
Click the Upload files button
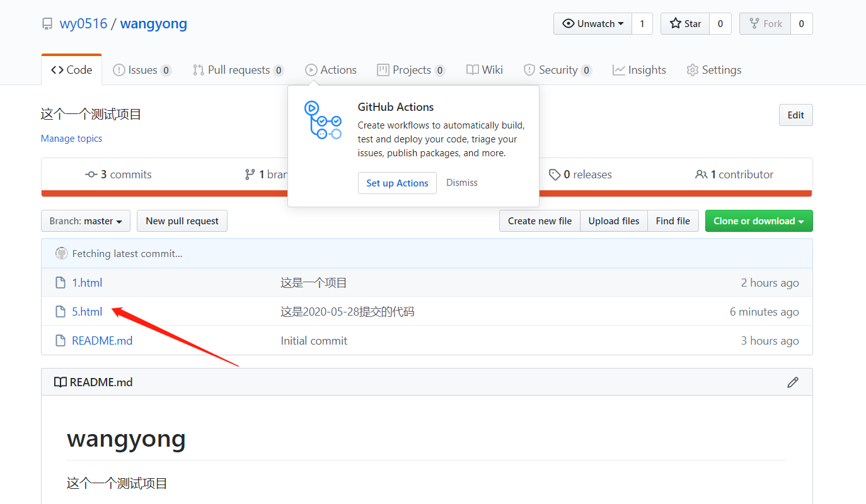614,221
